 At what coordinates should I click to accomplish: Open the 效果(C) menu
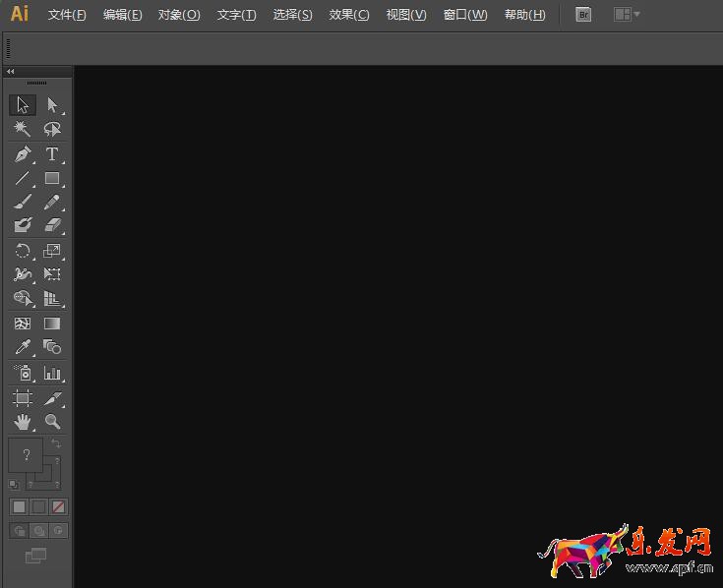(349, 15)
